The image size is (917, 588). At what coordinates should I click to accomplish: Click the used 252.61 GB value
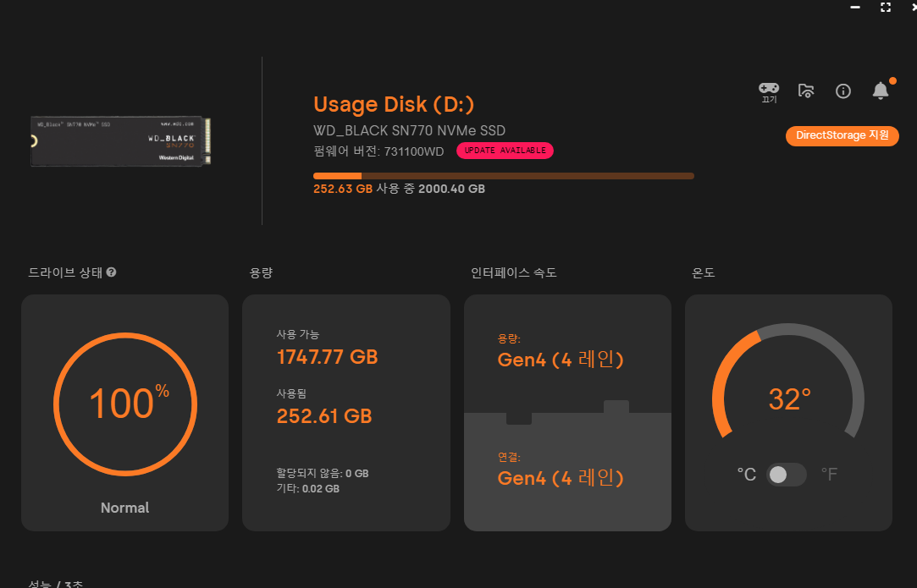pyautogui.click(x=324, y=415)
